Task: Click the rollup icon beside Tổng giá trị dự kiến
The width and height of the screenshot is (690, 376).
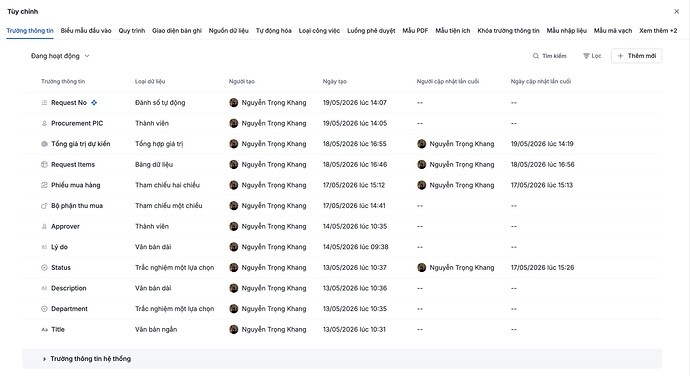Action: click(44, 144)
